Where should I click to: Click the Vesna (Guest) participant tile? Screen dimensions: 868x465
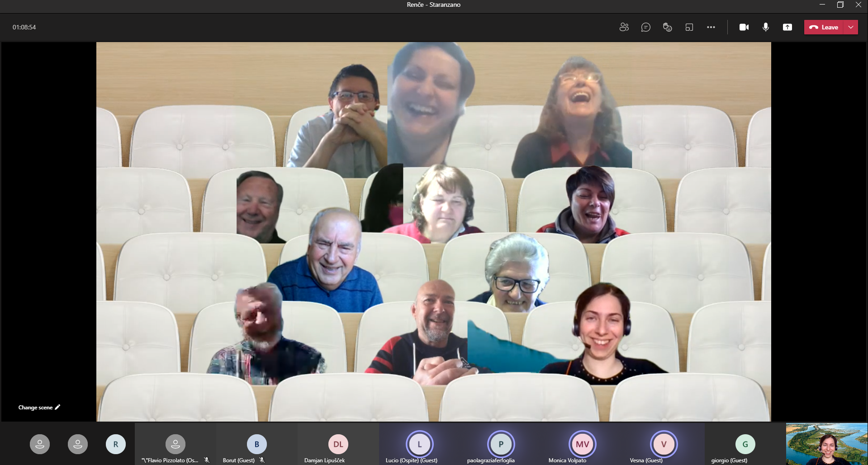point(664,444)
